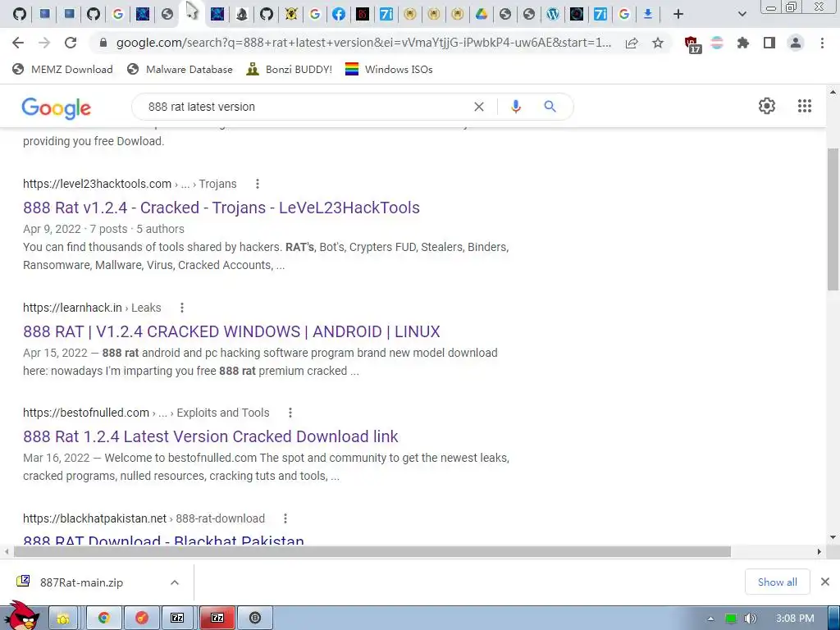This screenshot has width=840, height=630.
Task: Open the Extensions puzzle piece menu
Action: [x=743, y=43]
